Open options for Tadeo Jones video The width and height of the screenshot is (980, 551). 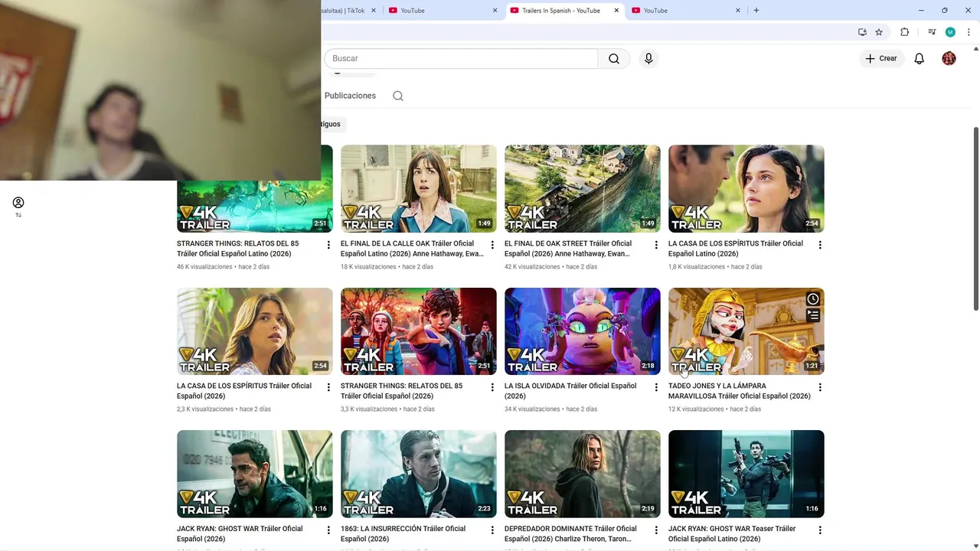click(x=820, y=387)
